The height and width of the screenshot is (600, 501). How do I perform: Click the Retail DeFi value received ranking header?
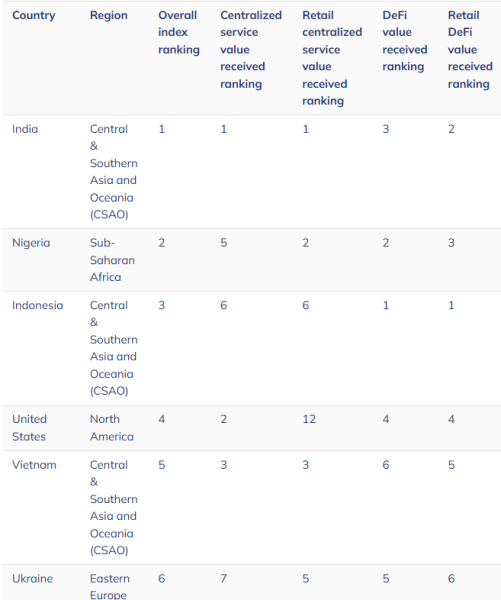470,49
